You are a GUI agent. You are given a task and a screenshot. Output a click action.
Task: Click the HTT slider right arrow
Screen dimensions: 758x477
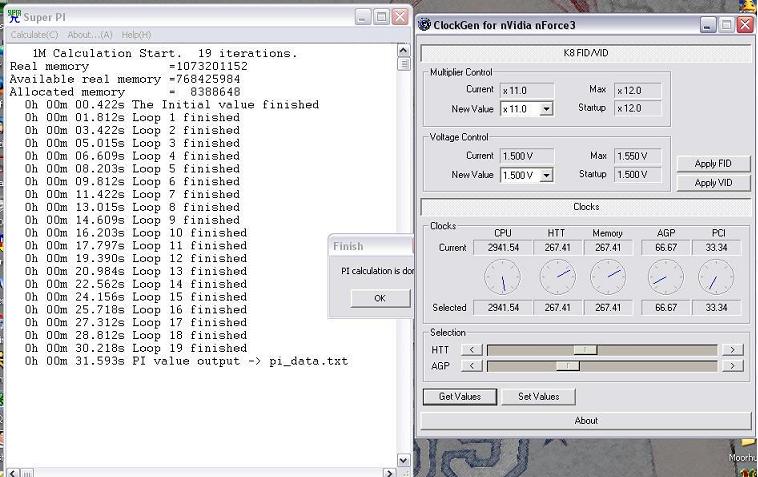pos(732,349)
